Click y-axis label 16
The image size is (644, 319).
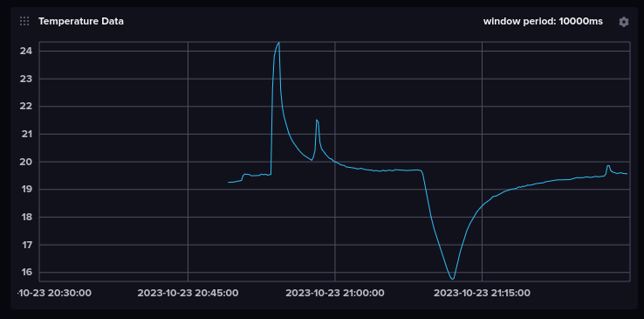tap(26, 273)
